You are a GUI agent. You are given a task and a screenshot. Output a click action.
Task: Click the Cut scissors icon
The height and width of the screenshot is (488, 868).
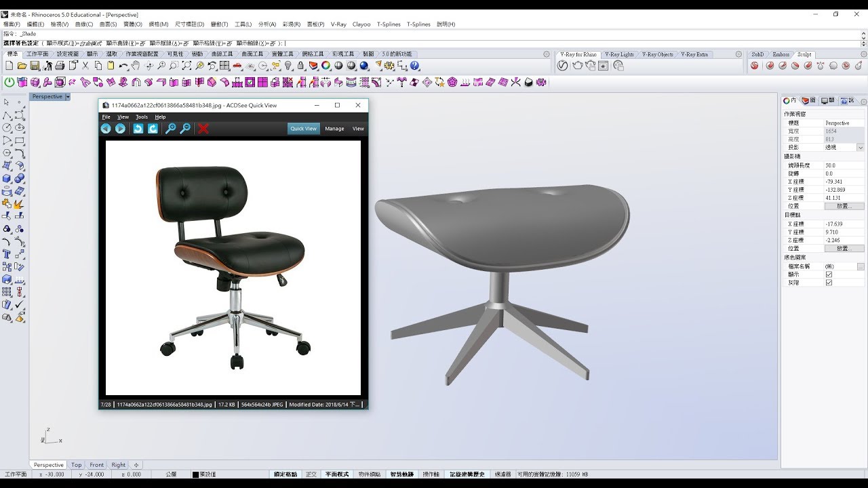[85, 66]
